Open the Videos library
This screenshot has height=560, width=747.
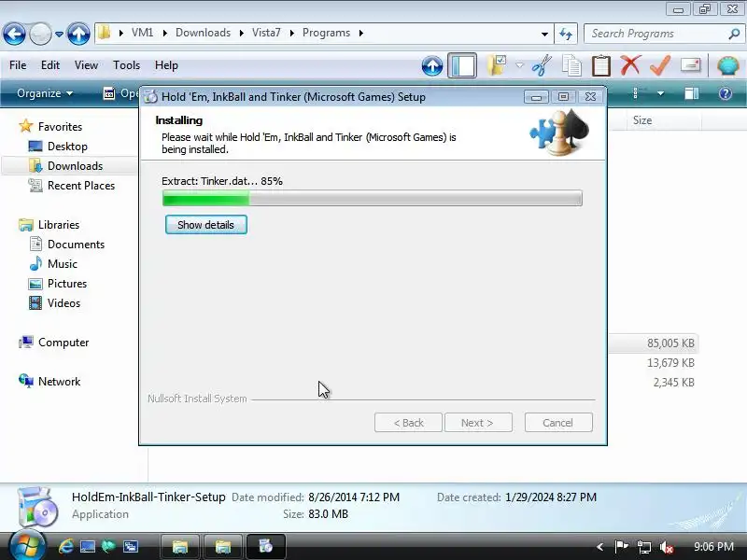click(63, 302)
